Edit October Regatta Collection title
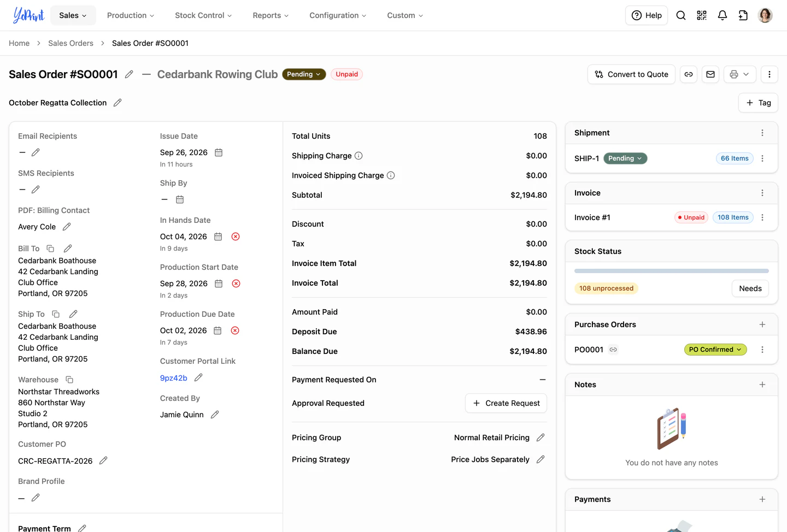Viewport: 787px width, 532px height. [x=118, y=103]
